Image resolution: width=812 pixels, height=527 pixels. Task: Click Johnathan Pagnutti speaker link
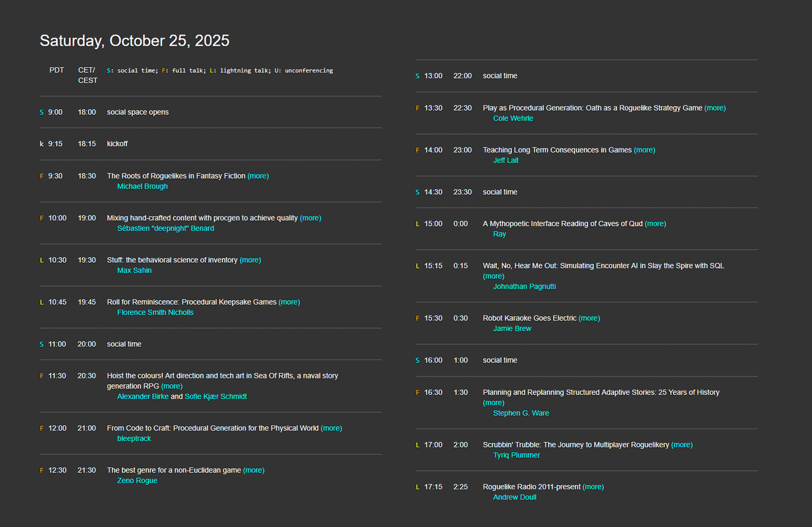point(525,286)
